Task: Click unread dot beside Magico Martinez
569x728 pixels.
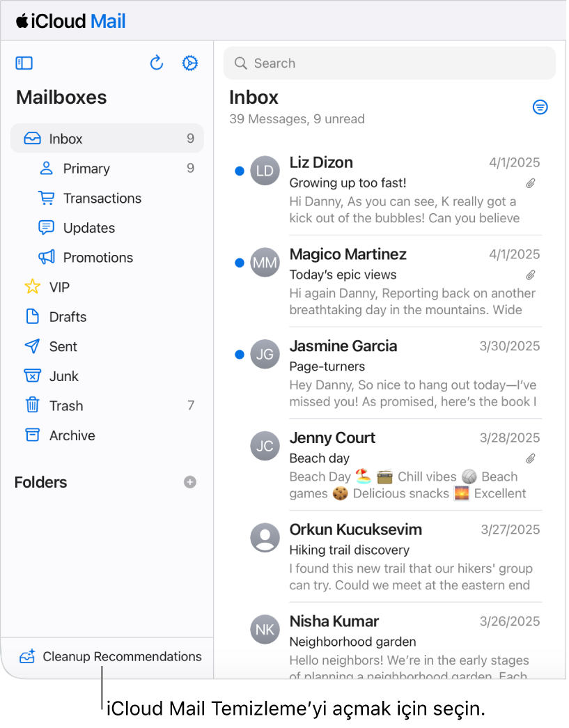Action: click(x=240, y=263)
